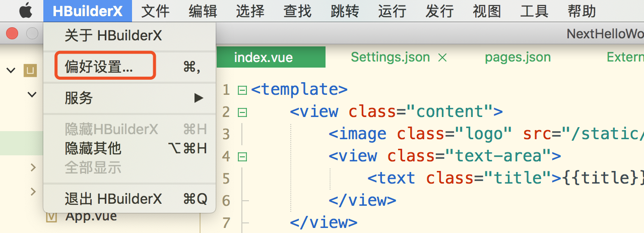Viewport: 644px width, 233px height.
Task: Click line number 5 in the gutter
Action: click(225, 179)
